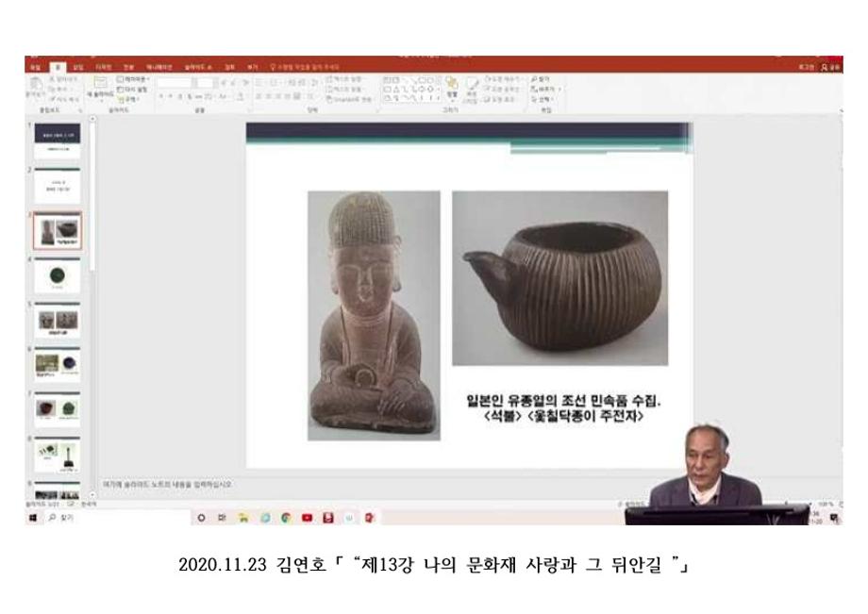Open the PowerPoint icon in the taskbar
The height and width of the screenshot is (614, 868).
369,518
